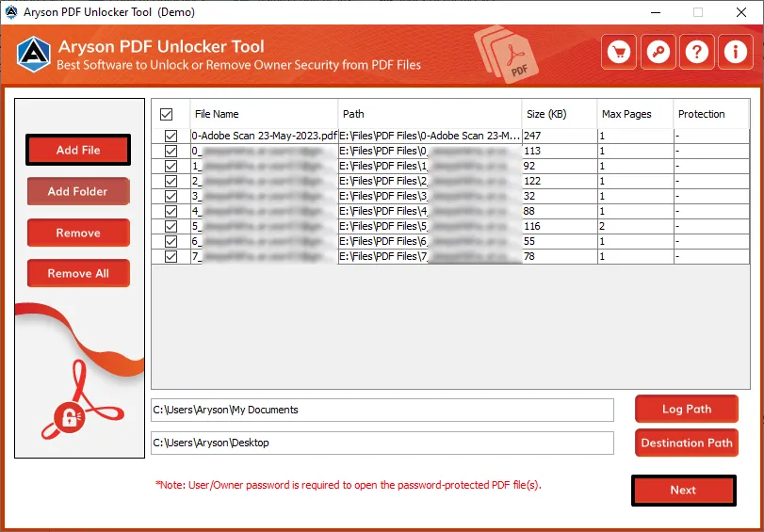Click the Add File button

[x=78, y=150]
